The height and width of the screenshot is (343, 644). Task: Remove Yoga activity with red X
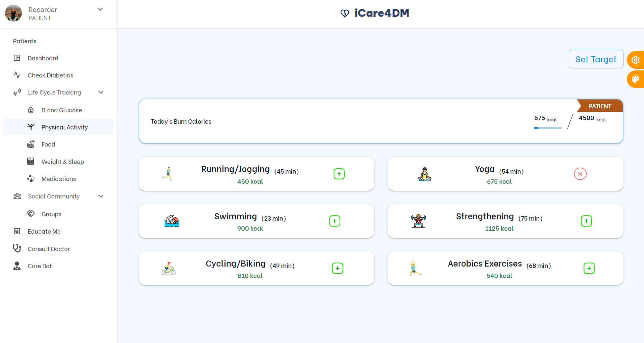coord(580,174)
